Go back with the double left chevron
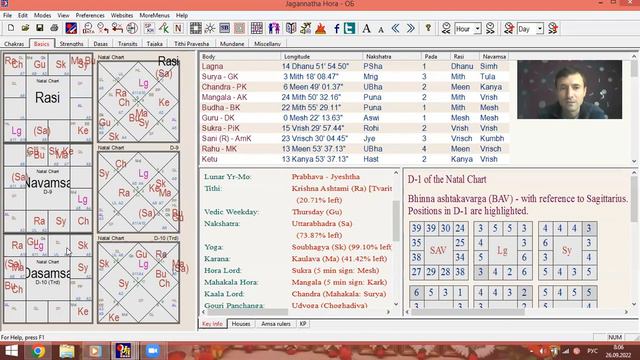 click(396, 28)
